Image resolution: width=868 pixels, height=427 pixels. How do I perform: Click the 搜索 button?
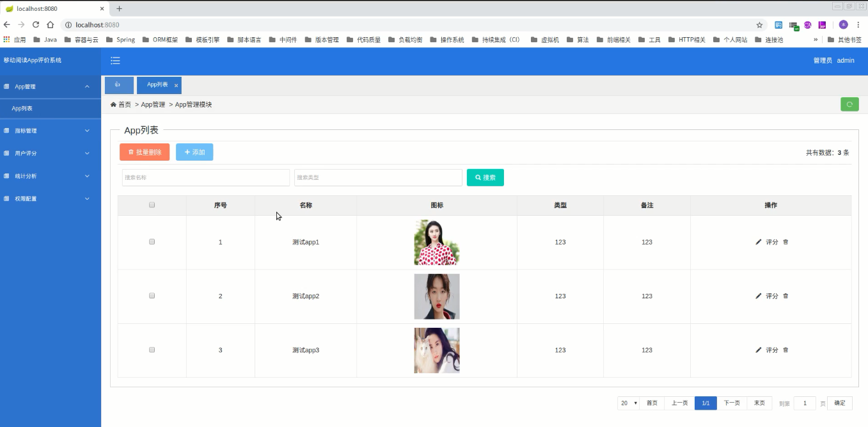[x=485, y=178]
